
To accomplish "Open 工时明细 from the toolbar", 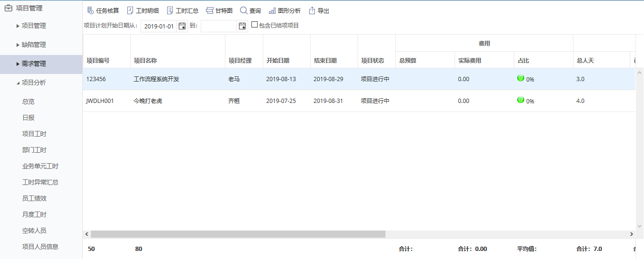I will click(x=130, y=10).
